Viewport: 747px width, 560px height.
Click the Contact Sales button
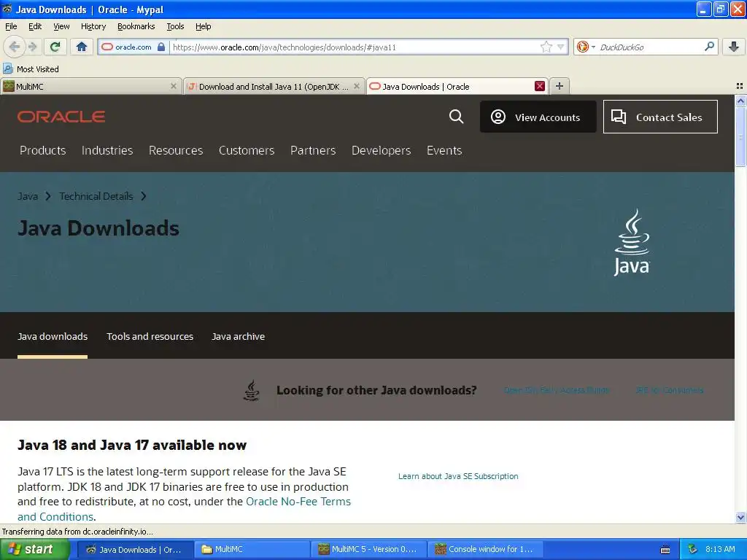click(x=660, y=117)
